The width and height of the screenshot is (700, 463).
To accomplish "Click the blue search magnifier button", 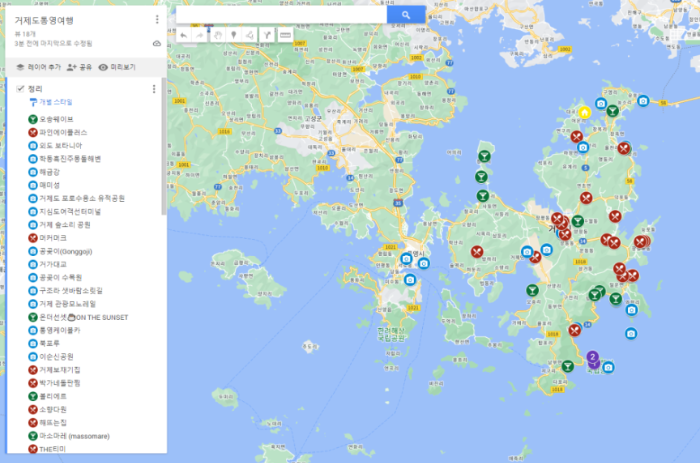I will click(406, 15).
